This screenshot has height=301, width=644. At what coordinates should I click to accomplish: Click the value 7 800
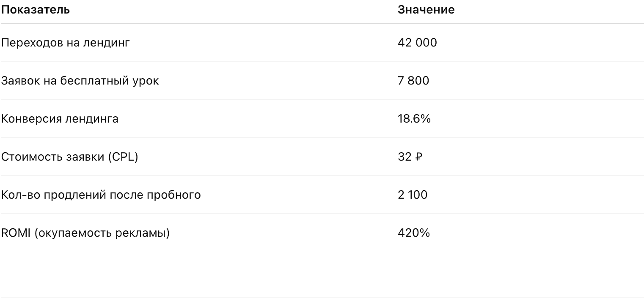pos(413,81)
